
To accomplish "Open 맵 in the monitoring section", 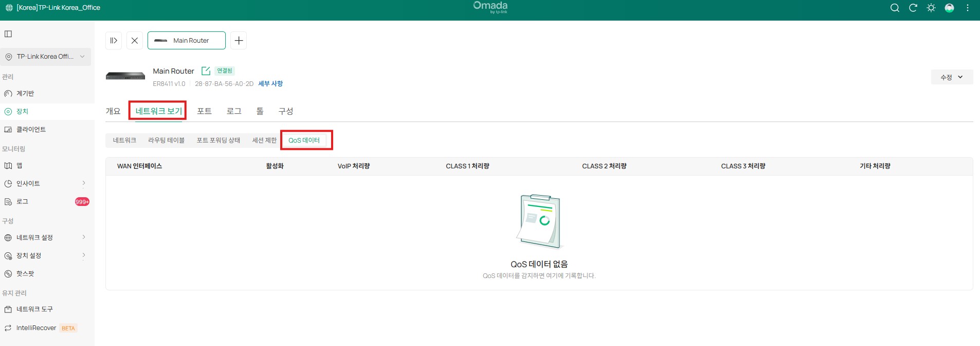I will pos(19,166).
